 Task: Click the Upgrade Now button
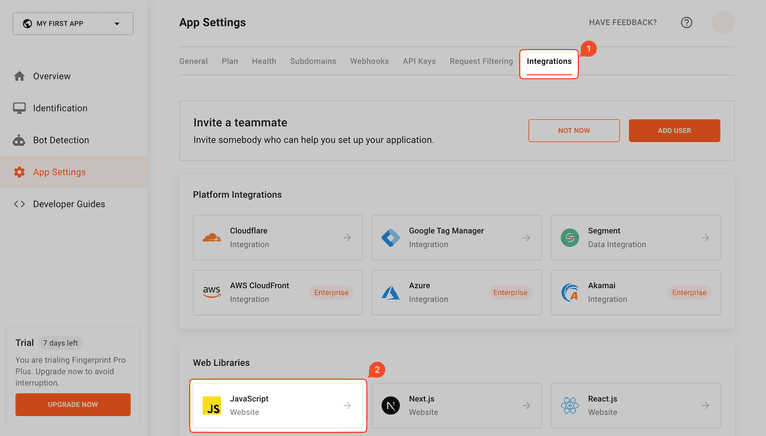73,404
